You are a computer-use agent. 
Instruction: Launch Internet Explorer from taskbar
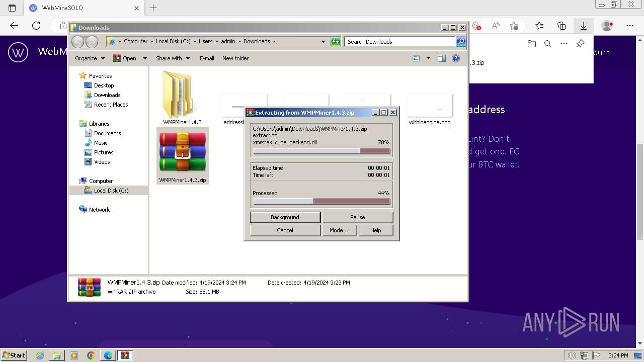coord(40,355)
